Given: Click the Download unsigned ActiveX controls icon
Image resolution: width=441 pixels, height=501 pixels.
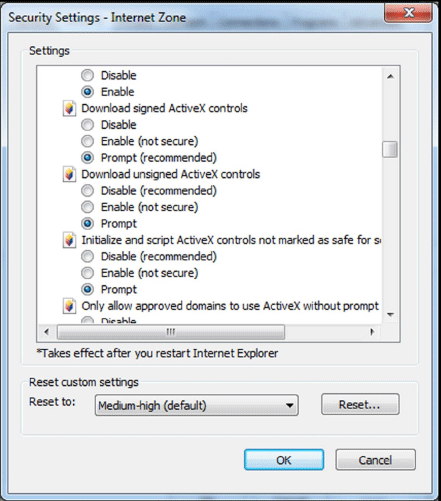Looking at the screenshot, I should (x=69, y=174).
